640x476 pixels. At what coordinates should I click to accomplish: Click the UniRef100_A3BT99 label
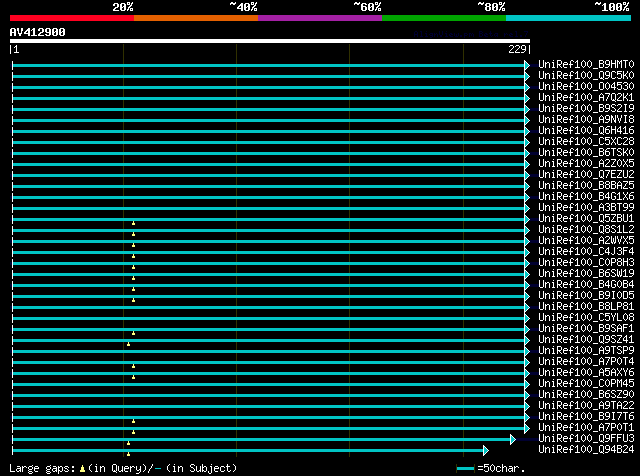pyautogui.click(x=586, y=208)
